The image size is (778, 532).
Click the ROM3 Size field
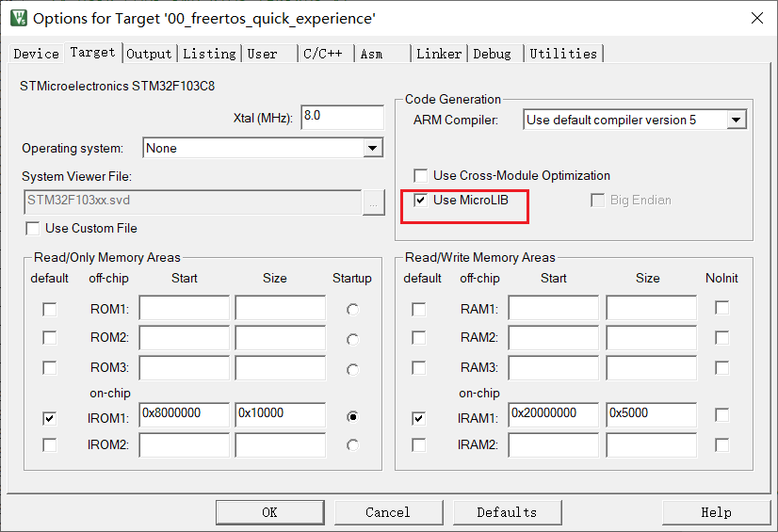[281, 367]
